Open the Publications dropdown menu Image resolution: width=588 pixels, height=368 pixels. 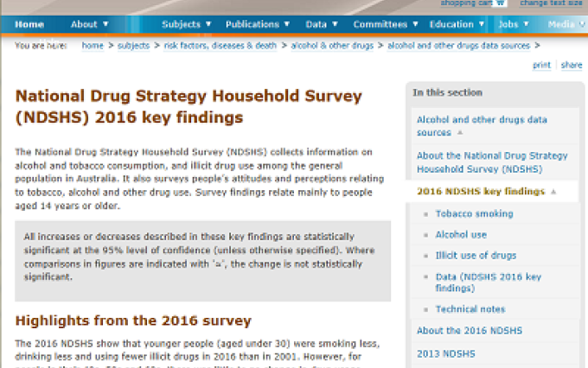(258, 24)
